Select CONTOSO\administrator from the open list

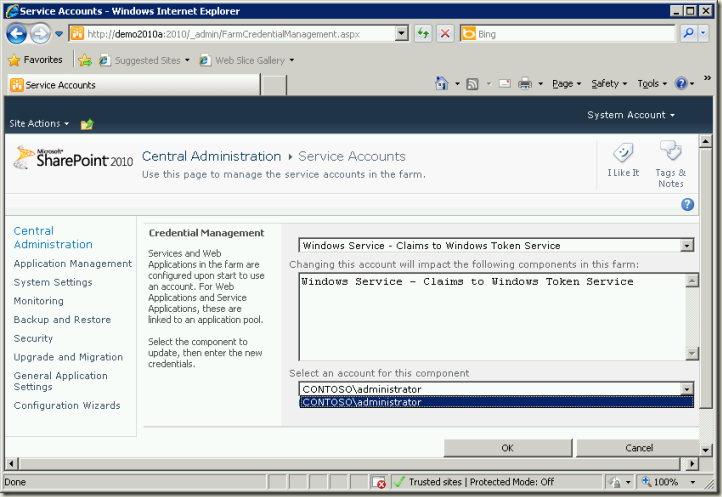tap(496, 402)
